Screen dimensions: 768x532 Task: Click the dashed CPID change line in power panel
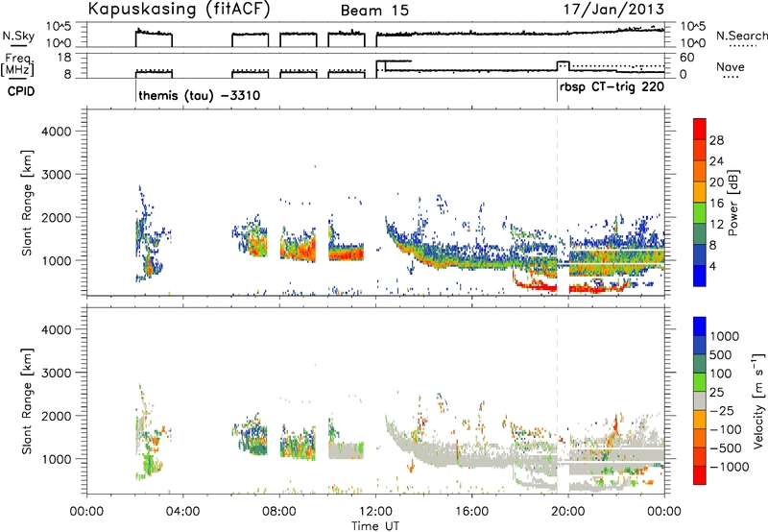pos(557,203)
